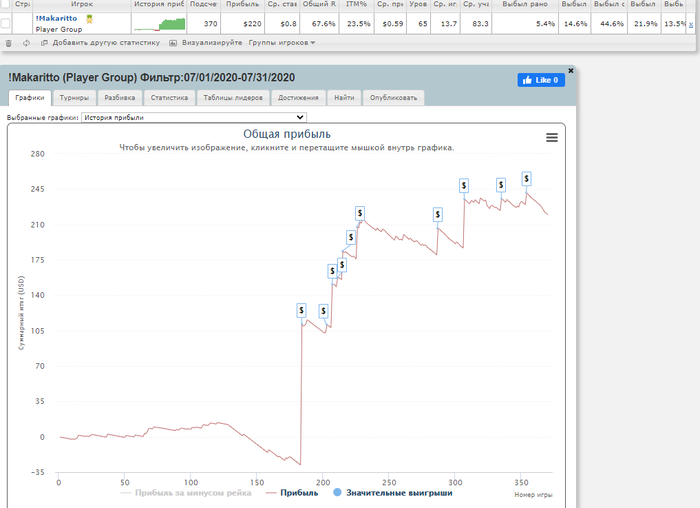
Task: Toggle the Значительные выигрыши legend item
Action: pyautogui.click(x=393, y=493)
